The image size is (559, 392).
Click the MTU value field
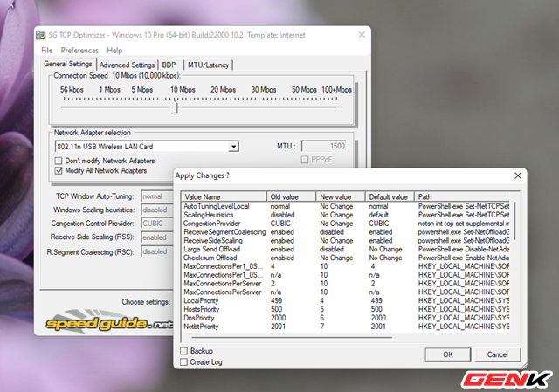pyautogui.click(x=324, y=146)
